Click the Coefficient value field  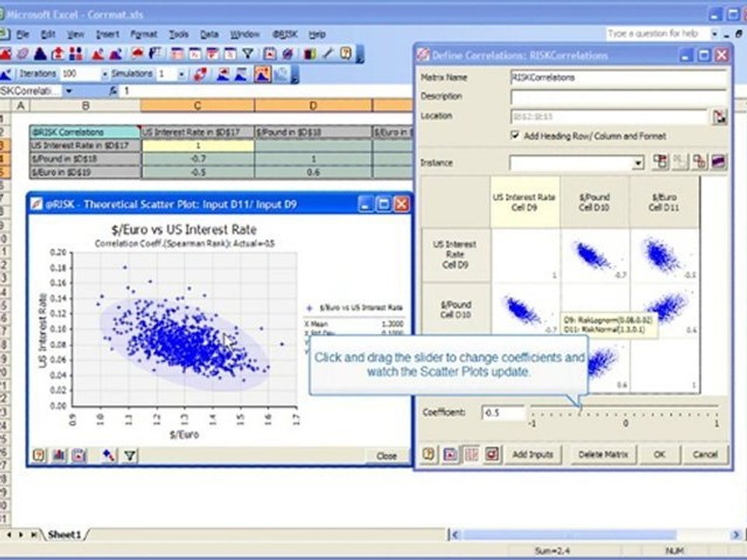(x=503, y=412)
